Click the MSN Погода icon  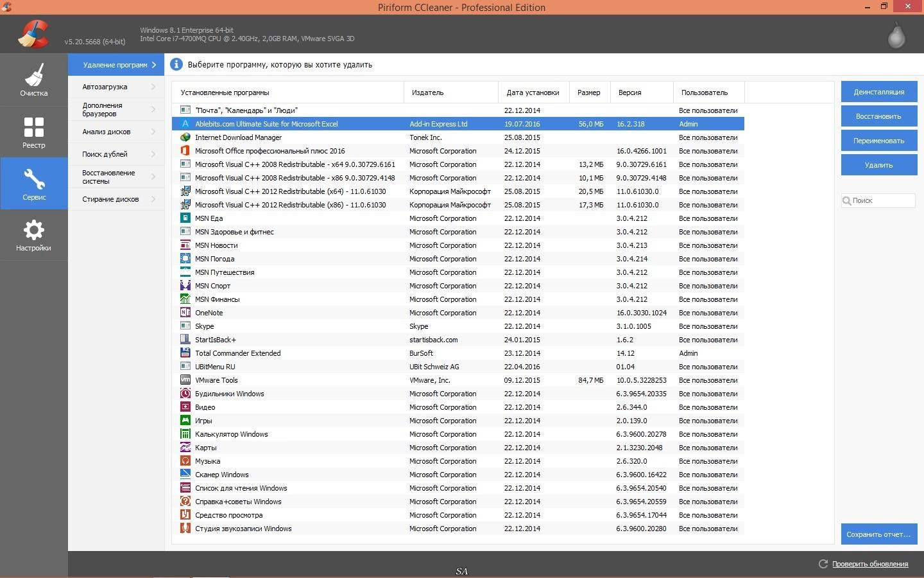click(185, 259)
